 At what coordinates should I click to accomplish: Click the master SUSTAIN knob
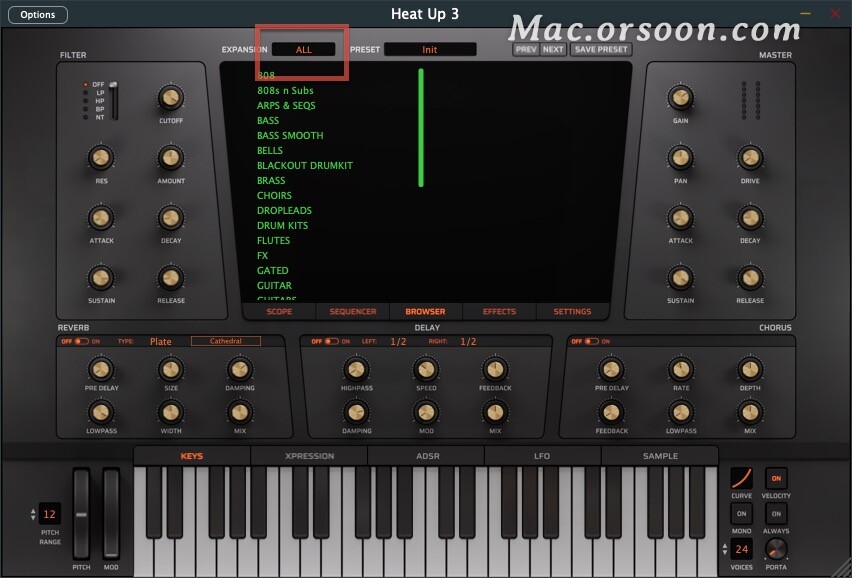pyautogui.click(x=680, y=278)
